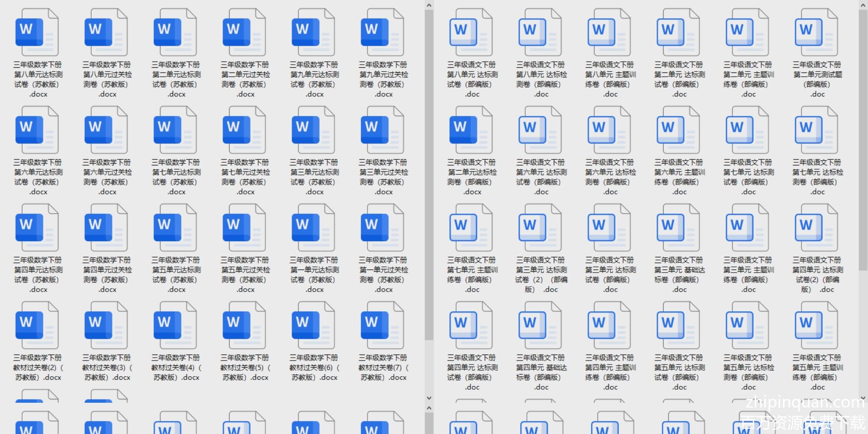Viewport: 868px width, 434px height.
Task: Select the 语文 第四单元 达标测试卷(2) file icon
Action: [816, 227]
